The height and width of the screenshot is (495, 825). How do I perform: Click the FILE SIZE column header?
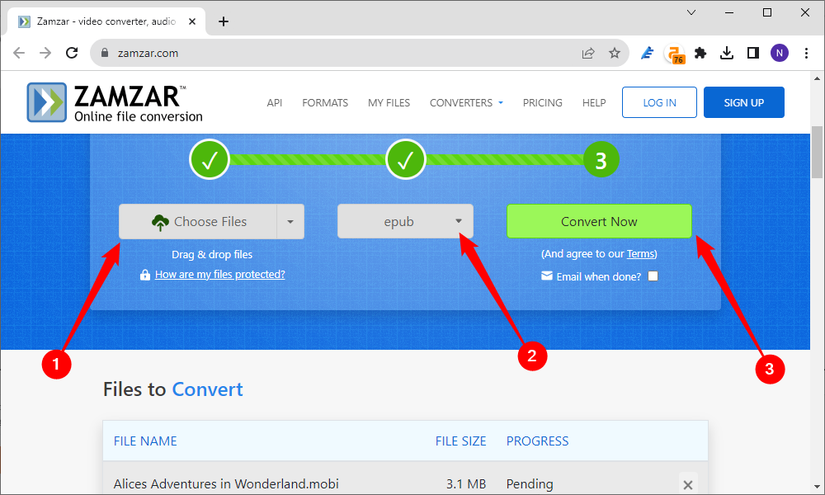[460, 441]
